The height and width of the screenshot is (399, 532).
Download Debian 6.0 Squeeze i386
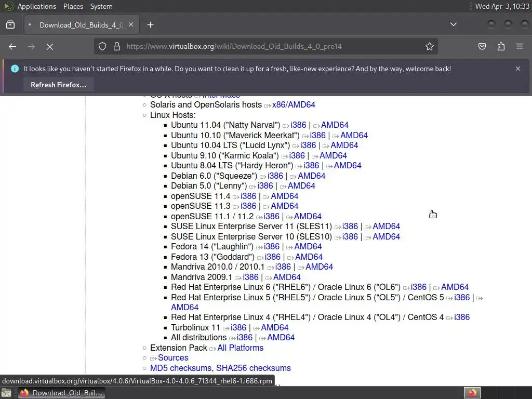point(275,176)
